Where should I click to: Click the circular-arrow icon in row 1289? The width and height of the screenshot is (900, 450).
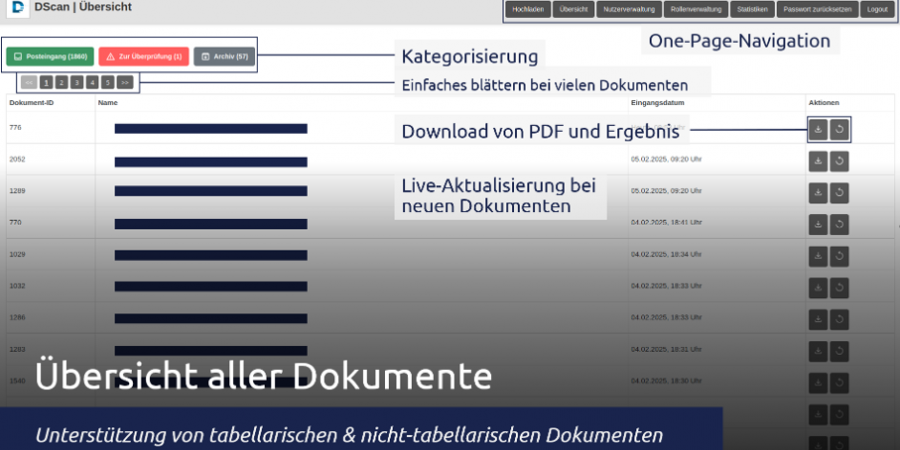[839, 193]
